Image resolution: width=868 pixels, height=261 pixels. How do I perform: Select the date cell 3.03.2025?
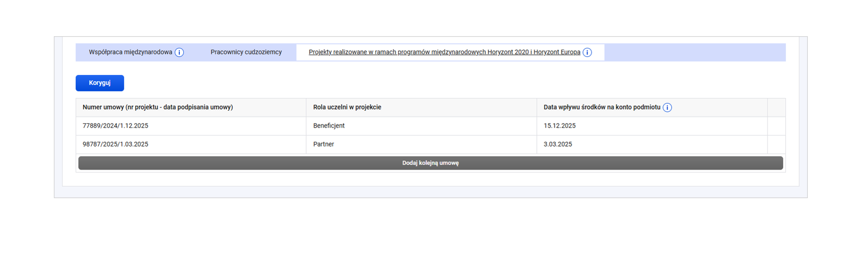pyautogui.click(x=558, y=145)
